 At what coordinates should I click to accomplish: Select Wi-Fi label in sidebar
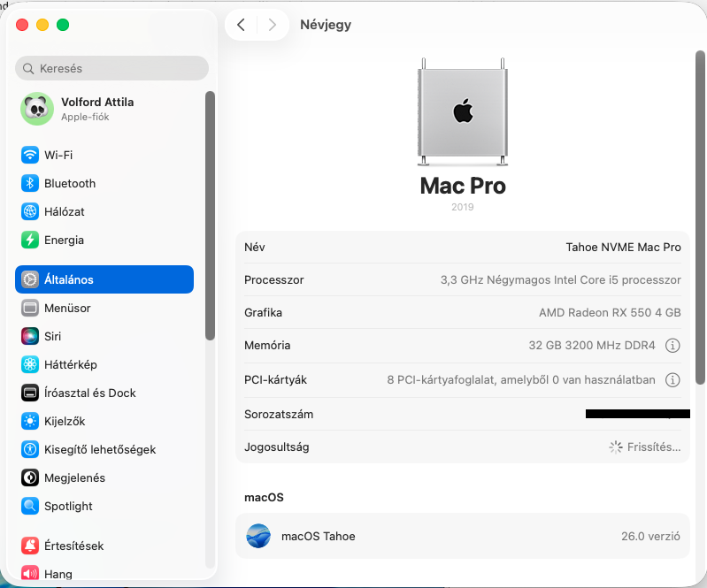pos(58,155)
